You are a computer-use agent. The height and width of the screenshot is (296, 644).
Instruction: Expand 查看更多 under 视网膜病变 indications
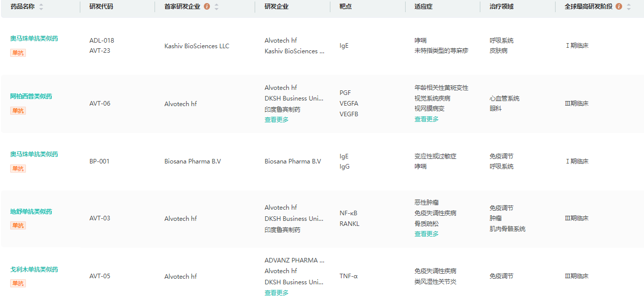tap(426, 119)
